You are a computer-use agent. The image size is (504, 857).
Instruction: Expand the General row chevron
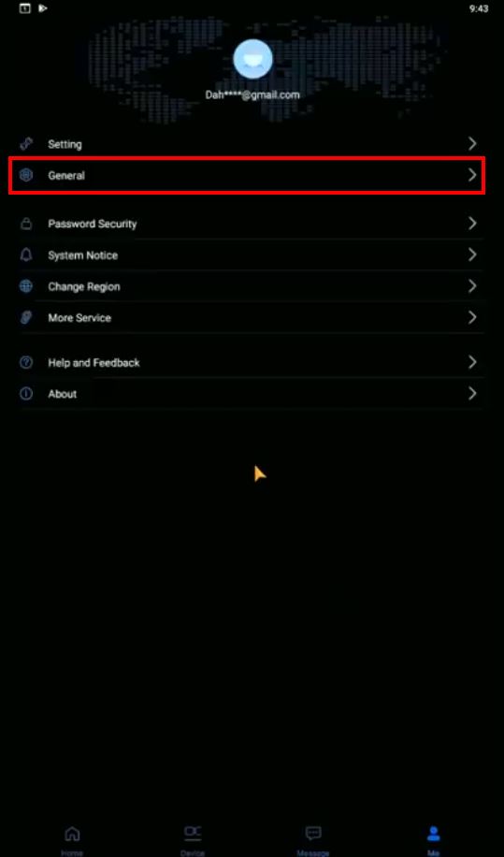(472, 175)
